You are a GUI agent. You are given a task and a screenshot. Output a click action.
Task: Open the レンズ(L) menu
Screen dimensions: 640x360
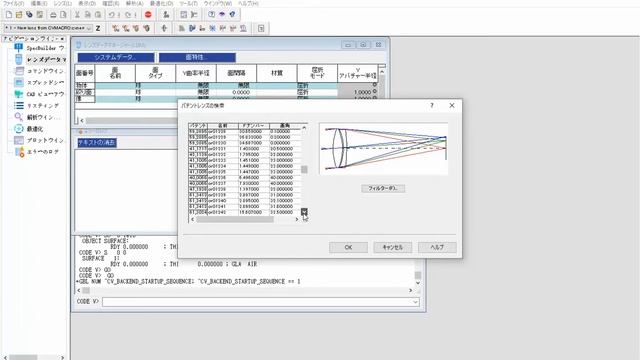62,3
